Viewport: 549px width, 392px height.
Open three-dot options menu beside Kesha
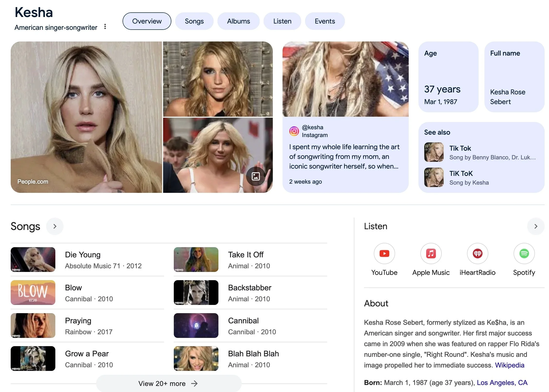[x=105, y=26]
